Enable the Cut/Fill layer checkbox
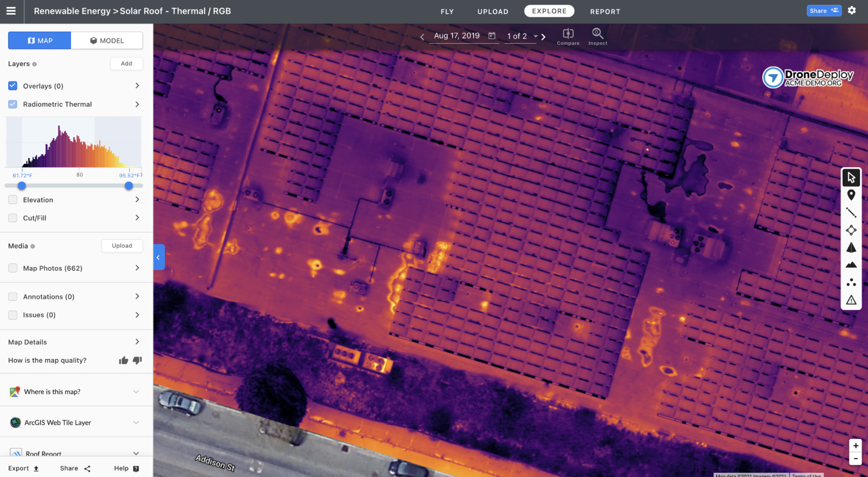Screen dimensions: 868x477 click(13, 218)
